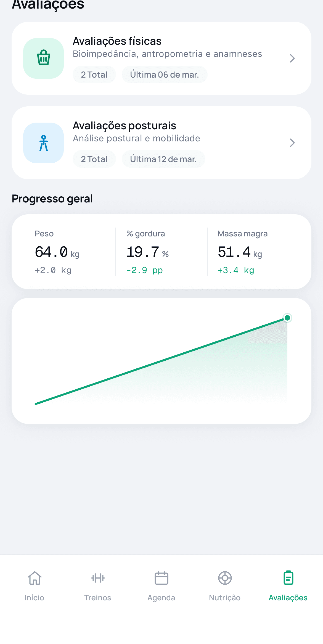
Task: Switch to the Treinos tab label
Action: (x=98, y=598)
